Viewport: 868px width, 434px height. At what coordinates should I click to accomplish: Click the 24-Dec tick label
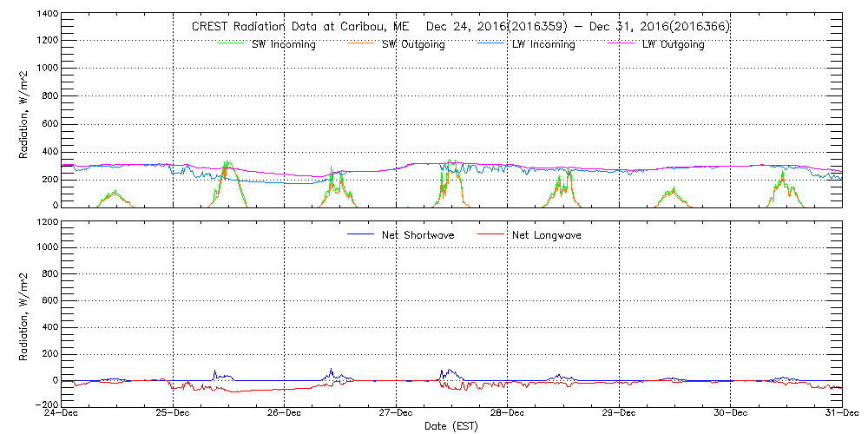(x=62, y=414)
